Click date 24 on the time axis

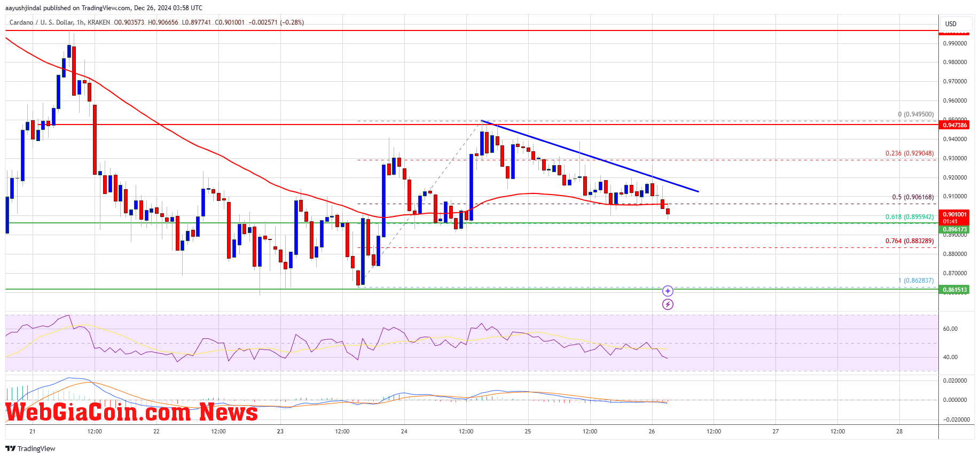tap(404, 432)
